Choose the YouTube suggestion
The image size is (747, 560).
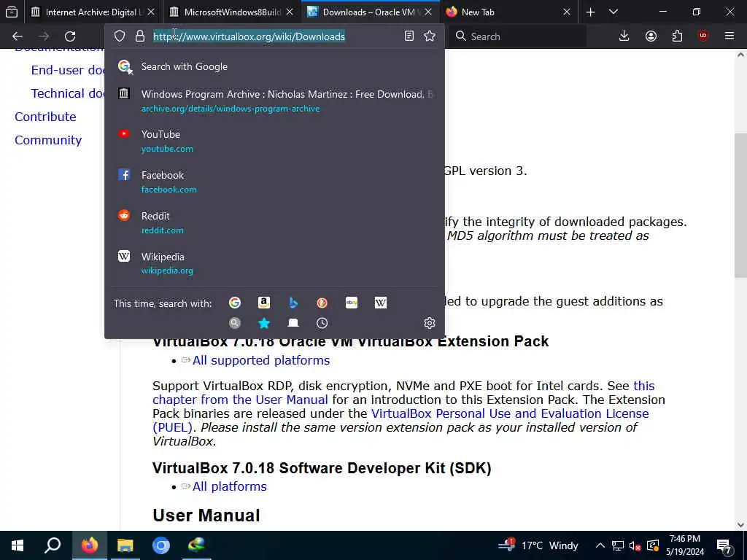[x=275, y=141]
